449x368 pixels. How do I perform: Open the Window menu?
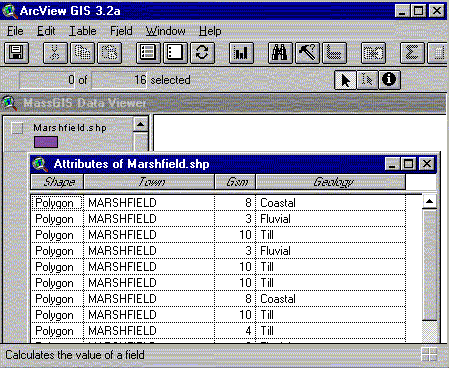pos(166,31)
